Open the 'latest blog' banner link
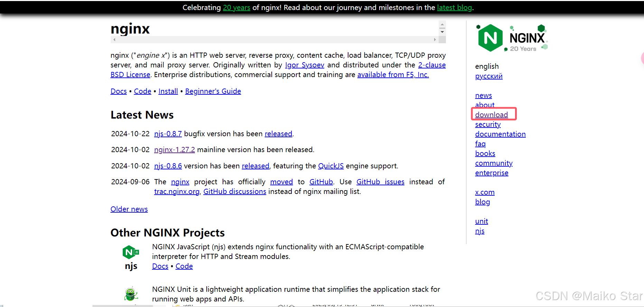This screenshot has height=307, width=644. click(454, 8)
